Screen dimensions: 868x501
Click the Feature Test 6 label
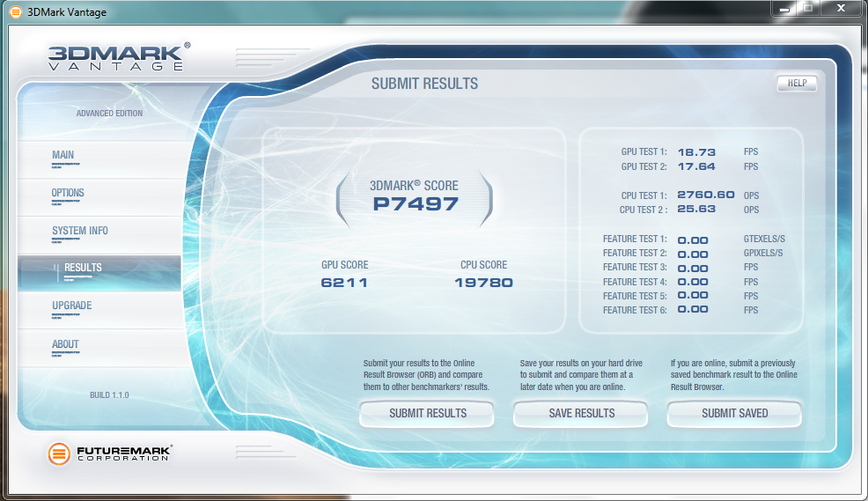pyautogui.click(x=635, y=311)
